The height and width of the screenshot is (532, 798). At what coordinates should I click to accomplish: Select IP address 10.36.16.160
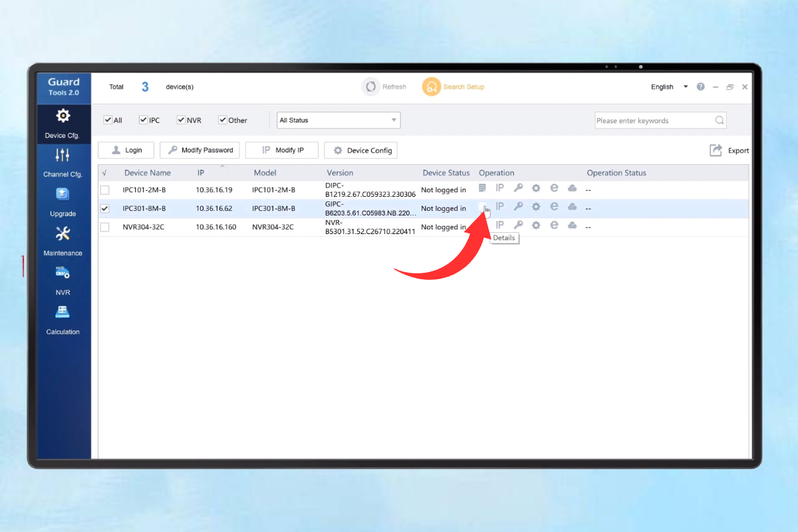click(x=216, y=227)
